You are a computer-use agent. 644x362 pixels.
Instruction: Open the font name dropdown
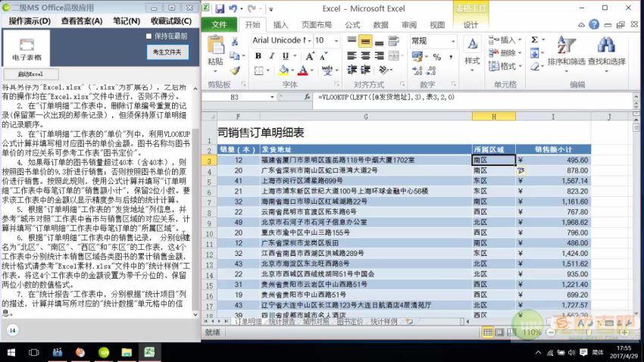[309, 41]
